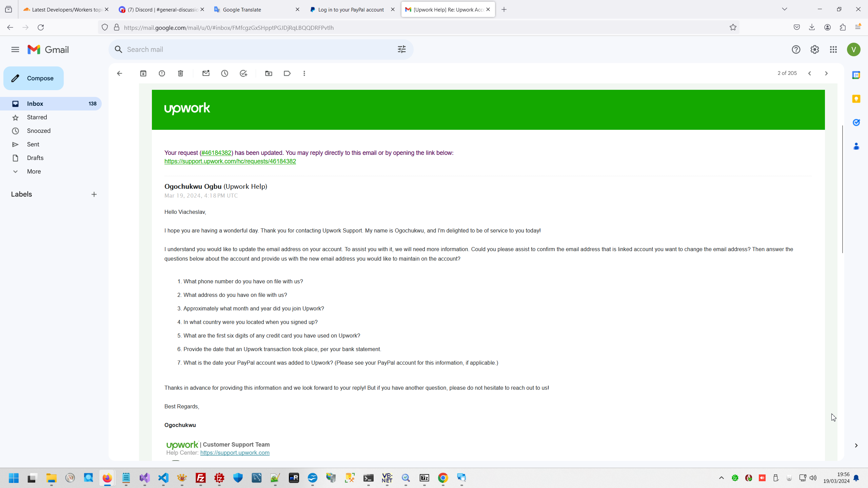Bookmark this page with the star icon
This screenshot has width=868, height=488.
[733, 27]
